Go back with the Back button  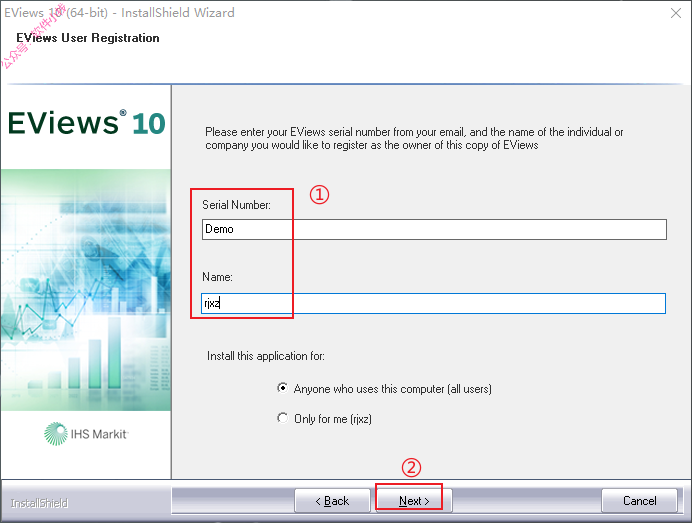[x=332, y=501]
